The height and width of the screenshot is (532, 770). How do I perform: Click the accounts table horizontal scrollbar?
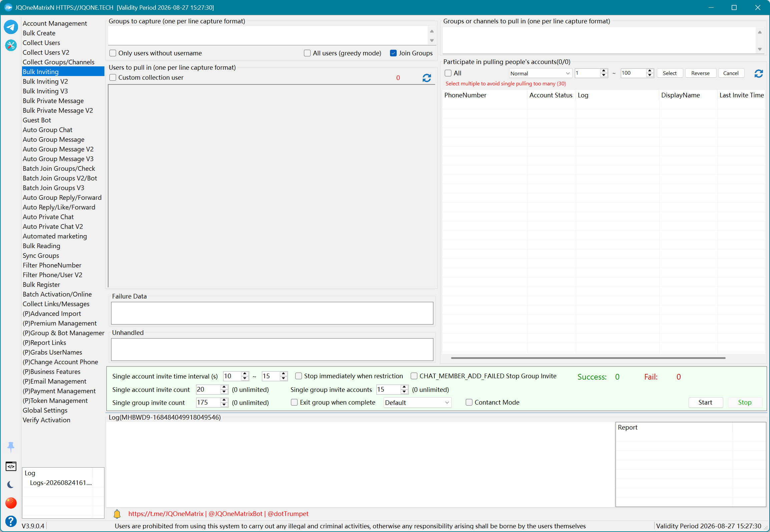[x=588, y=358]
